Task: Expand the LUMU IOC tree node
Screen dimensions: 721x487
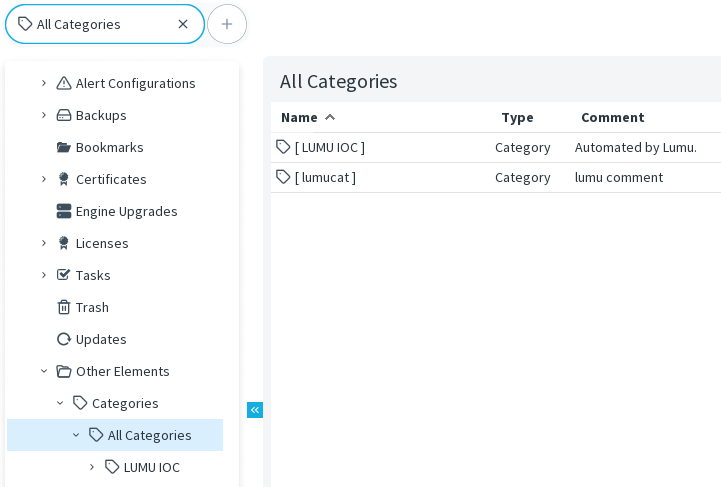Action: 92,467
